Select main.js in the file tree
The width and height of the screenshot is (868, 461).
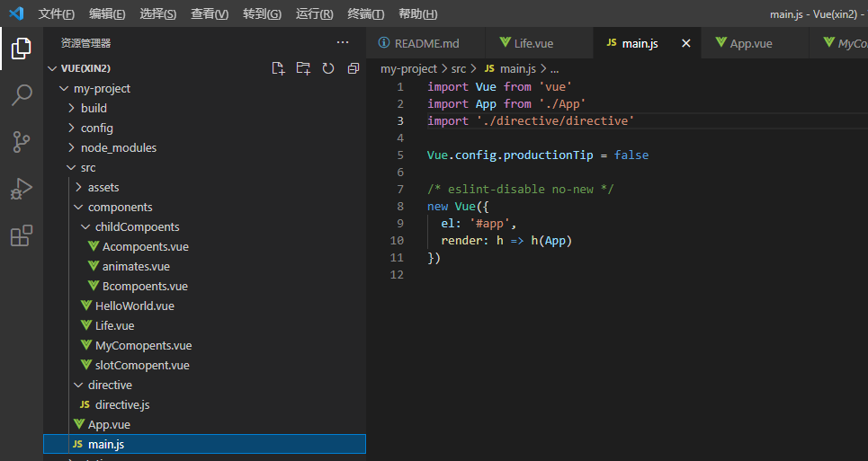[204, 444]
